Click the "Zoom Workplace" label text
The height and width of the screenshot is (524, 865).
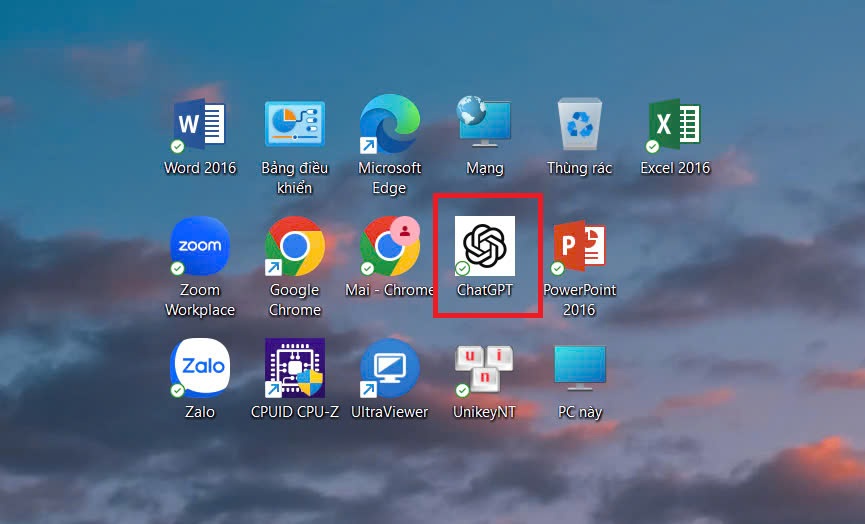coord(200,300)
